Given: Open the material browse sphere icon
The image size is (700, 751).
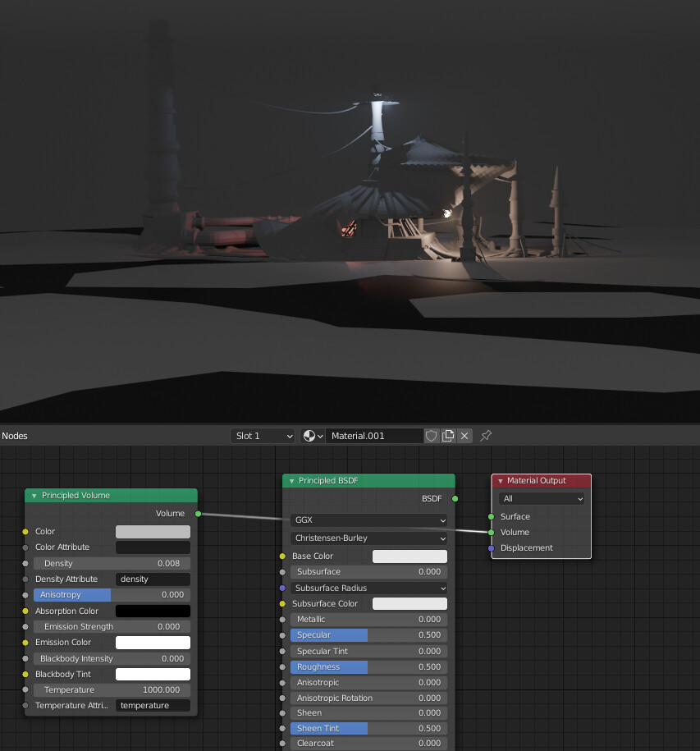Looking at the screenshot, I should pos(313,436).
